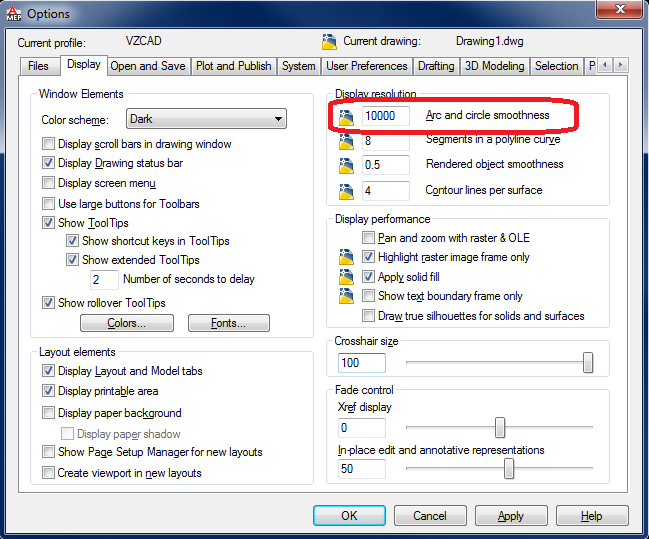
Task: Open the Color scheme dropdown
Action: point(206,119)
